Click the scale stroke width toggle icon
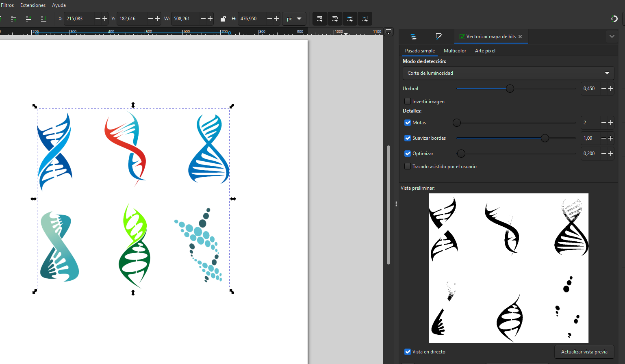The image size is (625, 364). pyautogui.click(x=320, y=19)
